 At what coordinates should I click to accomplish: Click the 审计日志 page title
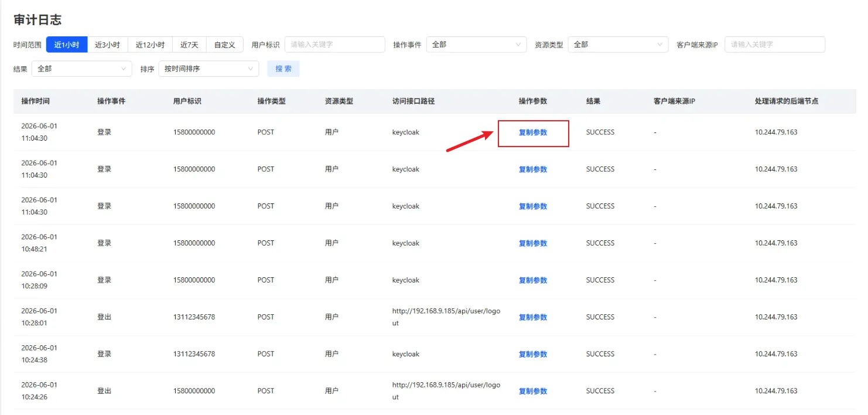coord(37,20)
